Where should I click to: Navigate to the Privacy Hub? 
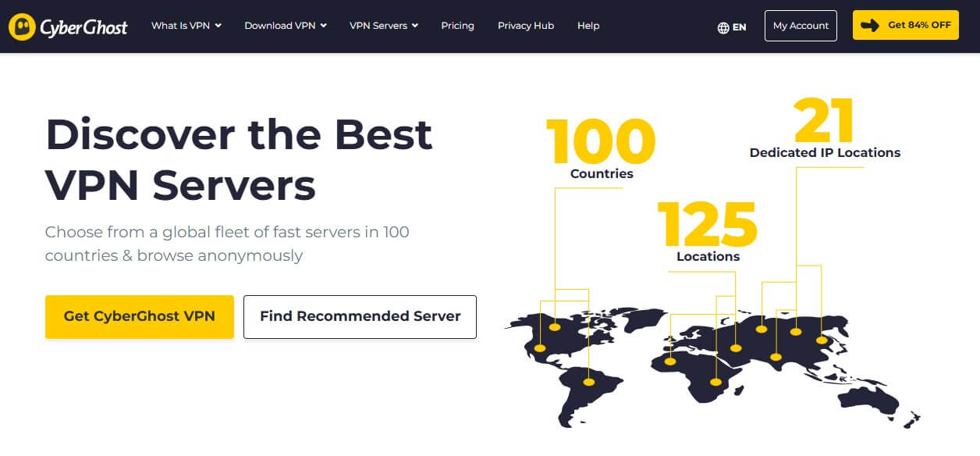pyautogui.click(x=525, y=26)
